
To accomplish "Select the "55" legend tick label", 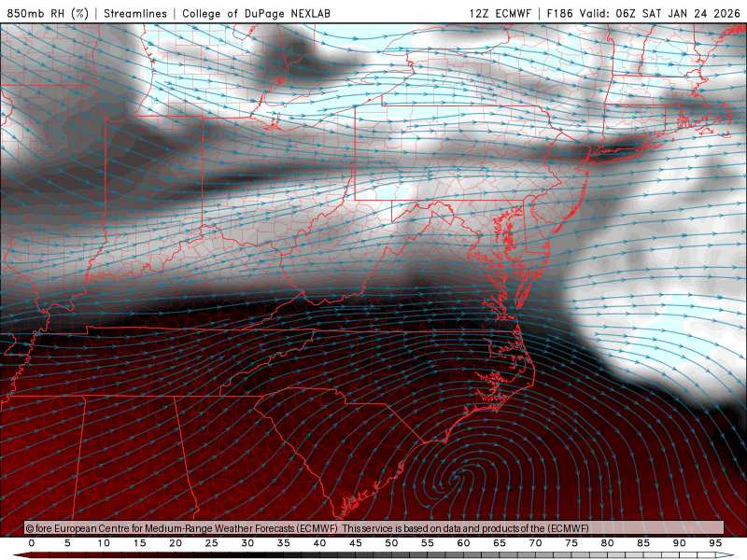I will 428,543.
